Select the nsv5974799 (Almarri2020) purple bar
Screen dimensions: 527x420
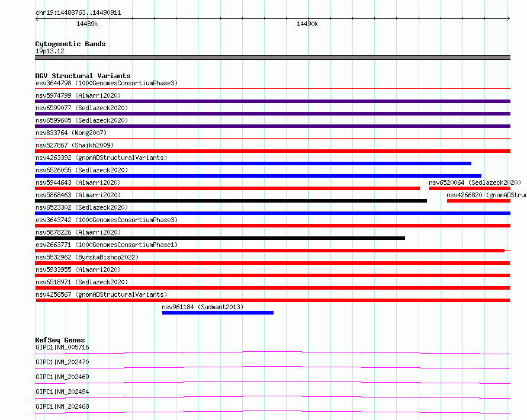coord(272,101)
